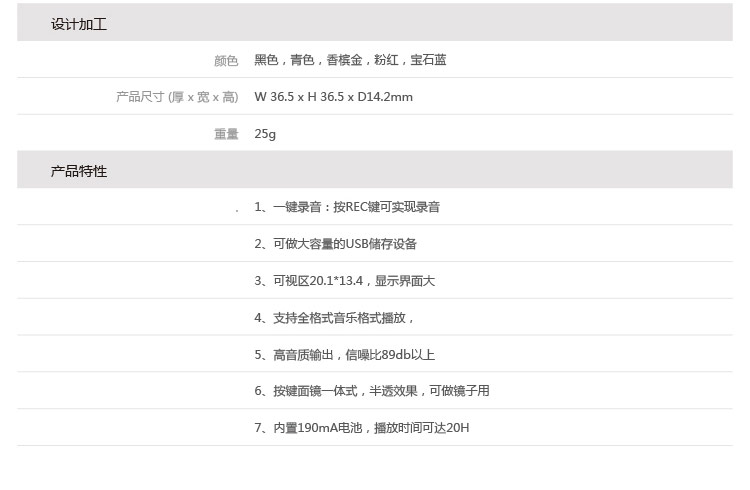The height and width of the screenshot is (490, 750).
Task: Click the 粉红 color name
Action: (387, 60)
